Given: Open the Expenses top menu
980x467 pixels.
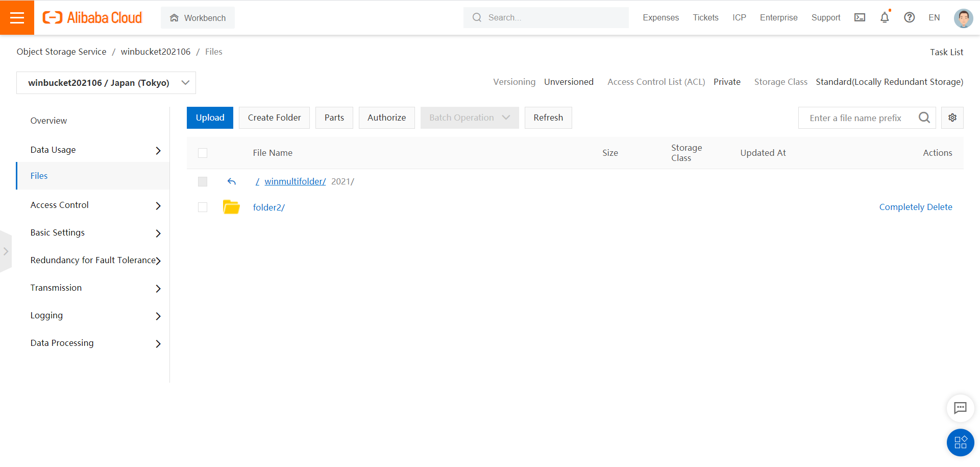Looking at the screenshot, I should 660,17.
